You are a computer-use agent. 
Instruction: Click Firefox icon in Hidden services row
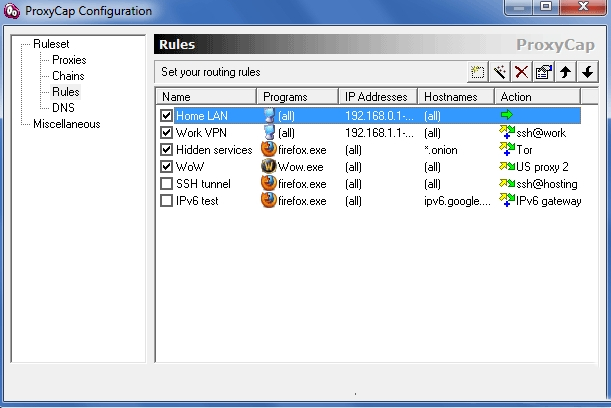pos(268,150)
